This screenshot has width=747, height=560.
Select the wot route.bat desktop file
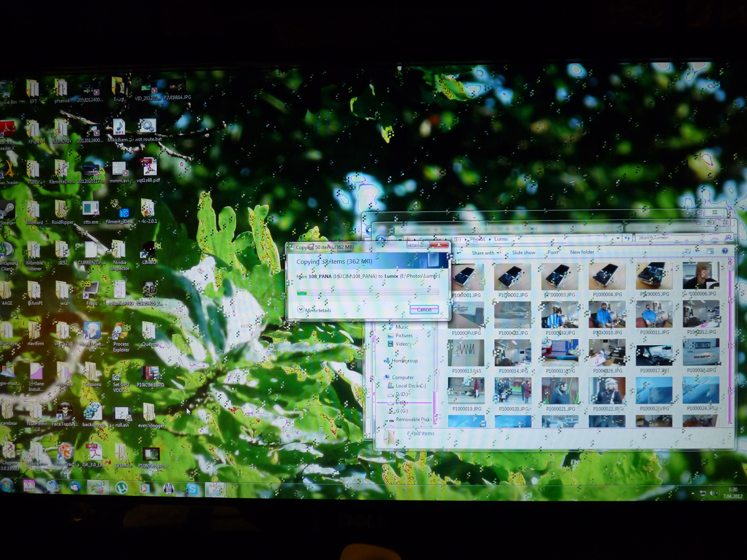(148, 130)
